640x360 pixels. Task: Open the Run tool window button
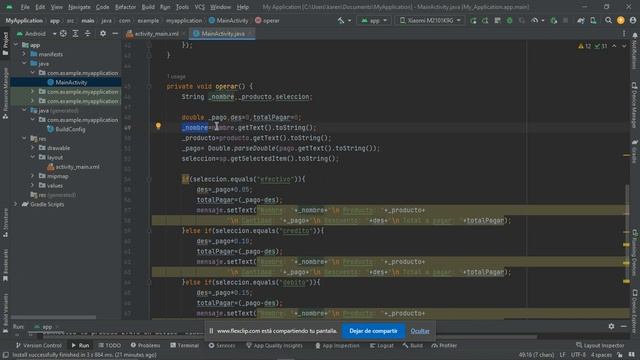coord(80,346)
